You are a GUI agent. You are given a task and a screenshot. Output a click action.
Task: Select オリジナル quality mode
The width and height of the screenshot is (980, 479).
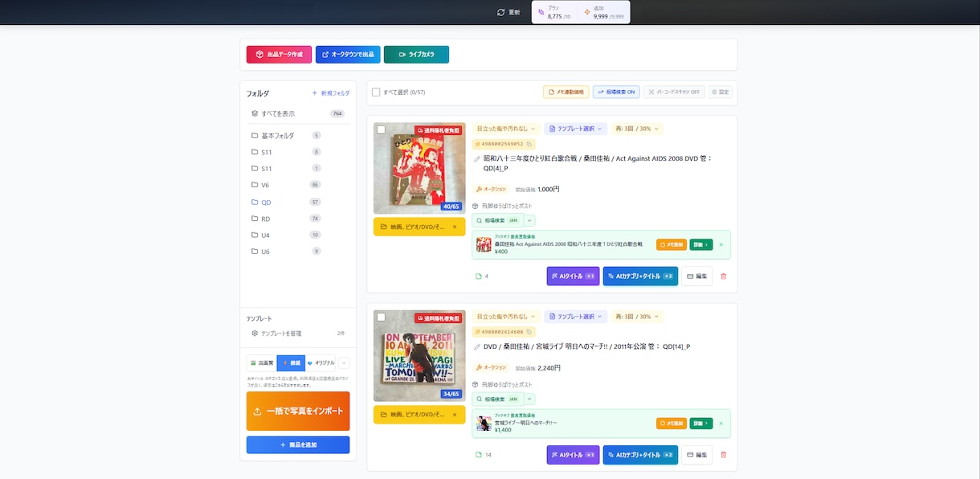(x=321, y=362)
